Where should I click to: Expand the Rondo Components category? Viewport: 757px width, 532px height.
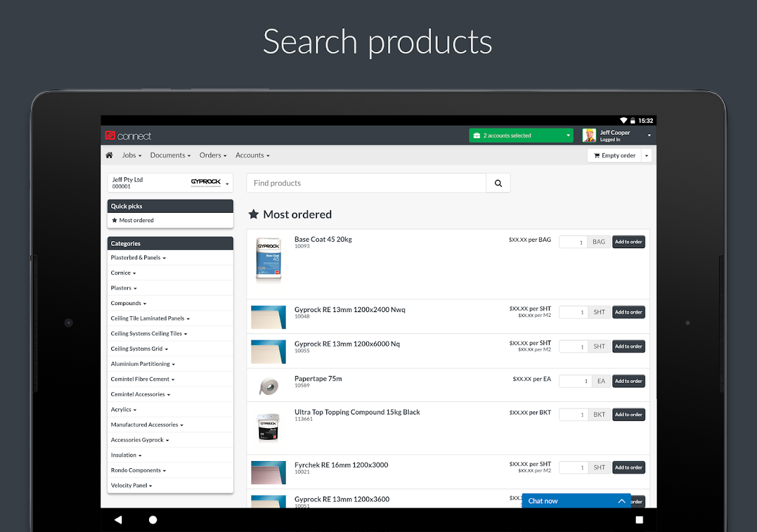tap(170, 471)
